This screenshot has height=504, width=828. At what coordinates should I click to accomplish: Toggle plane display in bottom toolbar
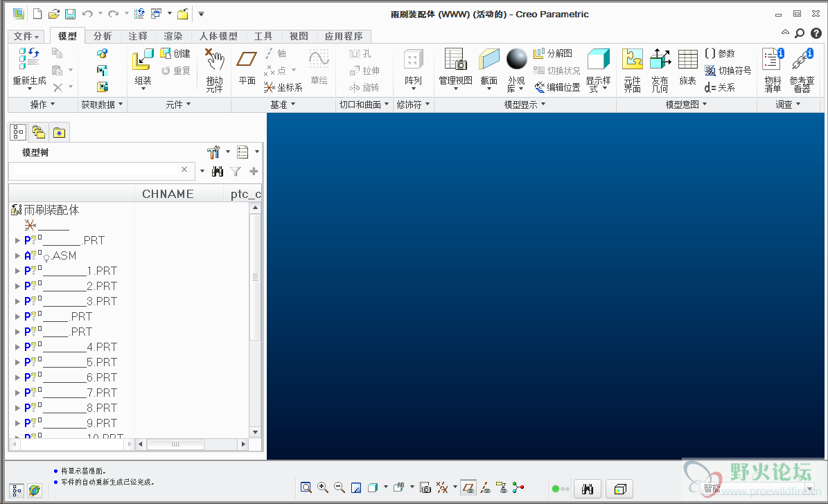click(468, 488)
